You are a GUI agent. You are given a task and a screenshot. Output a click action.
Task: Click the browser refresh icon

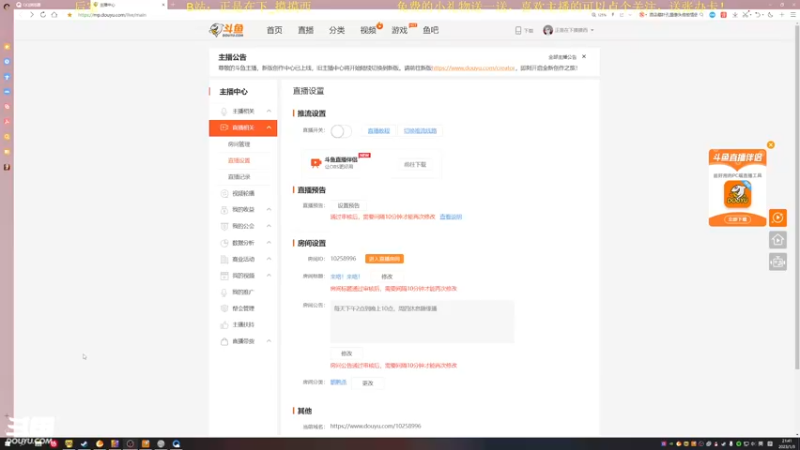coord(43,15)
